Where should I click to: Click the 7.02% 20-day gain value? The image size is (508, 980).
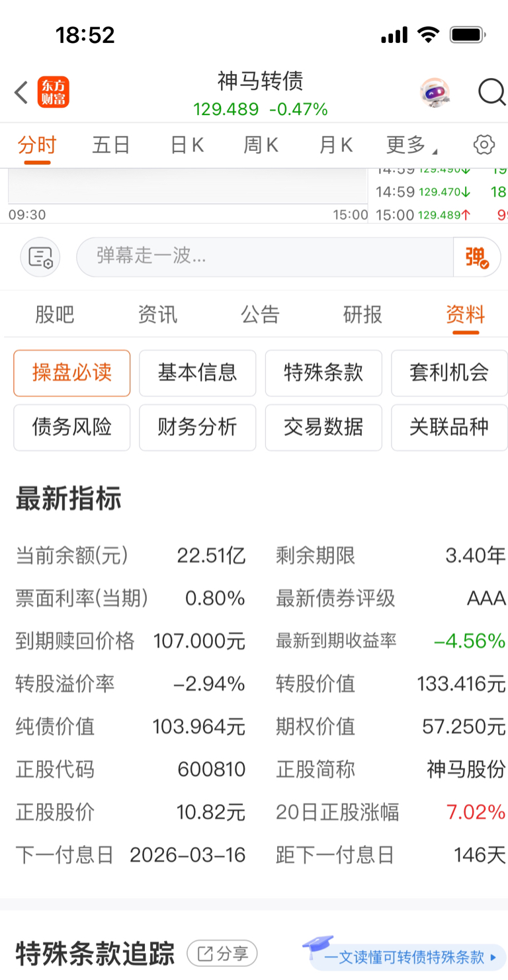[x=476, y=812]
